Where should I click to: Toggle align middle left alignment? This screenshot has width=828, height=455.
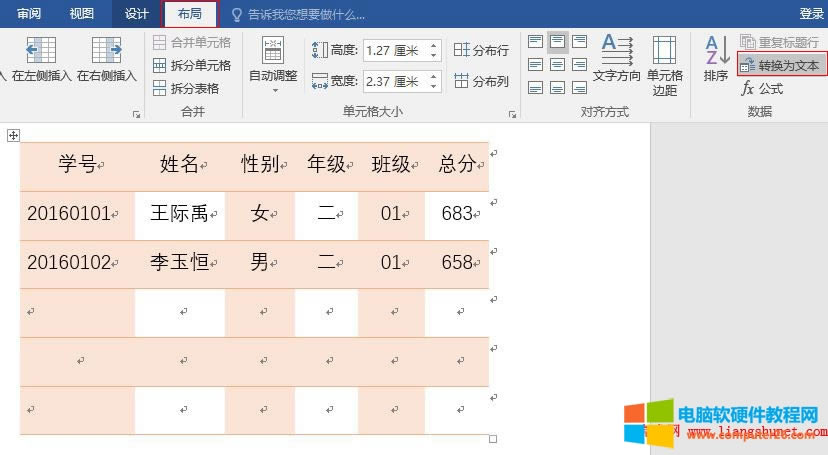536,63
